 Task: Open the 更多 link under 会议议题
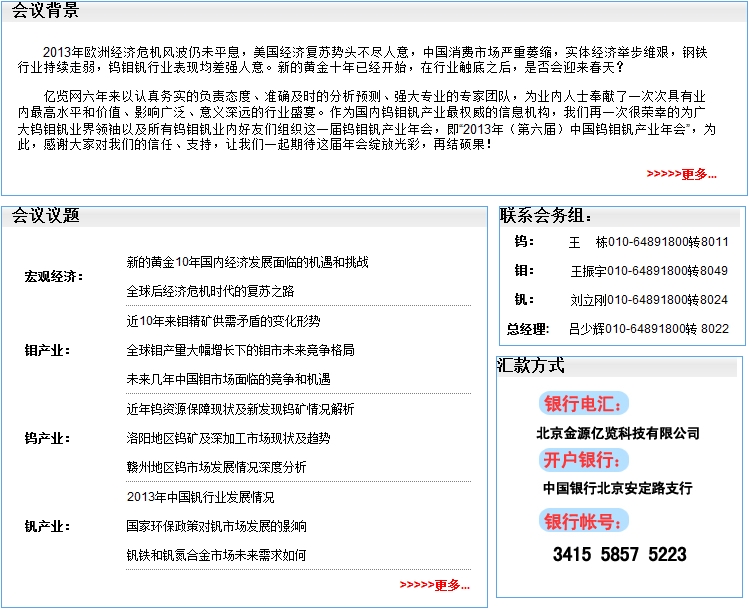point(435,585)
